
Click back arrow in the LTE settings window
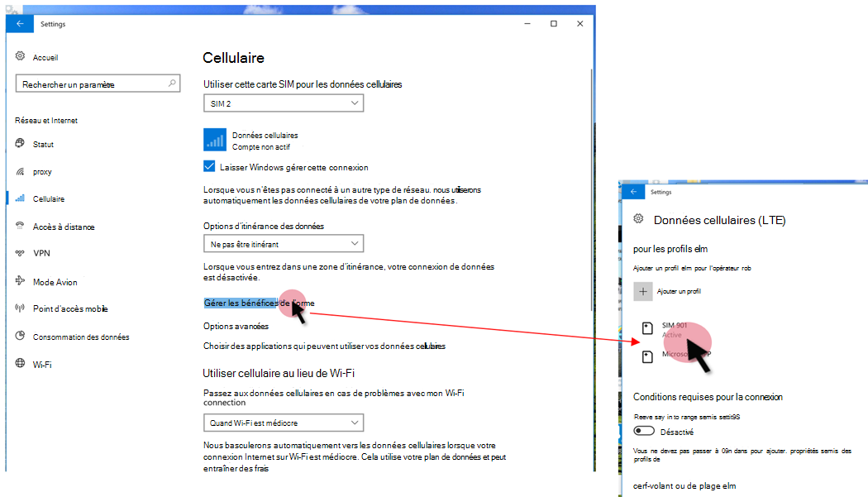634,192
